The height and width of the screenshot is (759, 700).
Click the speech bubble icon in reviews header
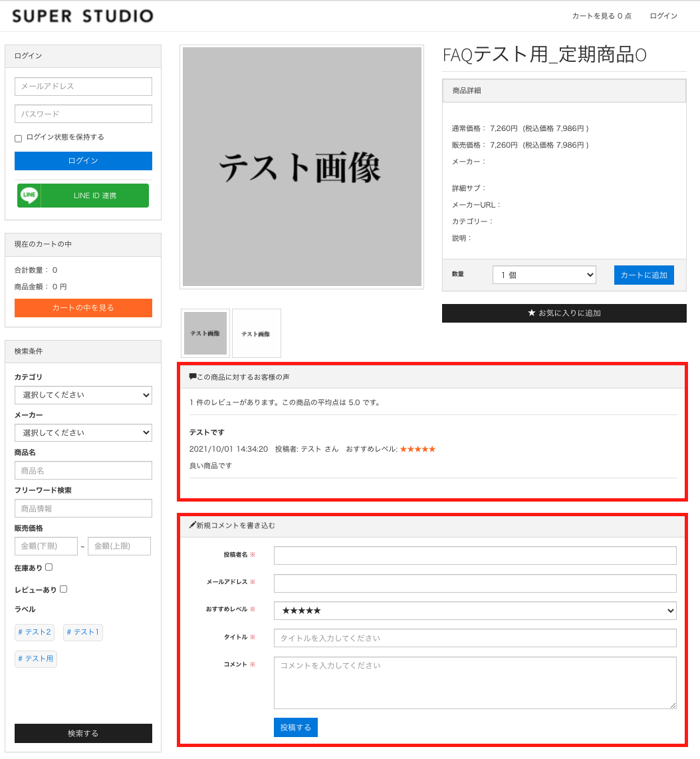coord(193,377)
